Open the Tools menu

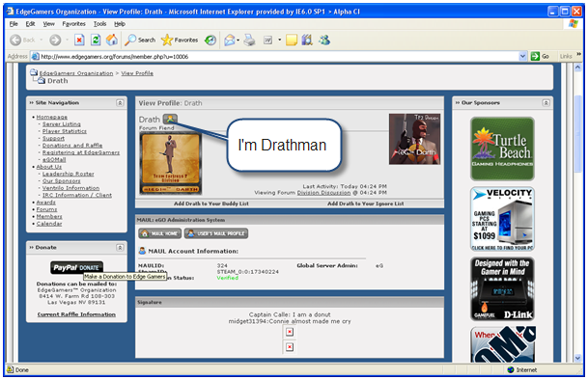99,24
